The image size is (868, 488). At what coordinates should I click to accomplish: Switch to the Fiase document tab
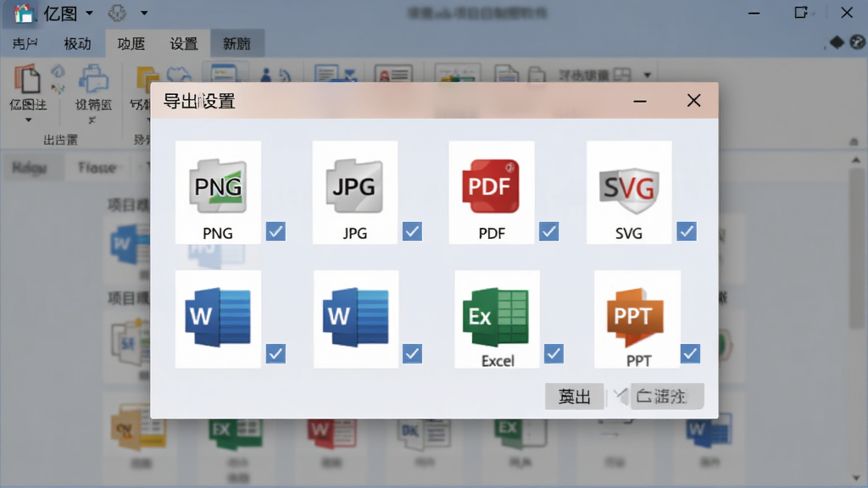[x=97, y=167]
